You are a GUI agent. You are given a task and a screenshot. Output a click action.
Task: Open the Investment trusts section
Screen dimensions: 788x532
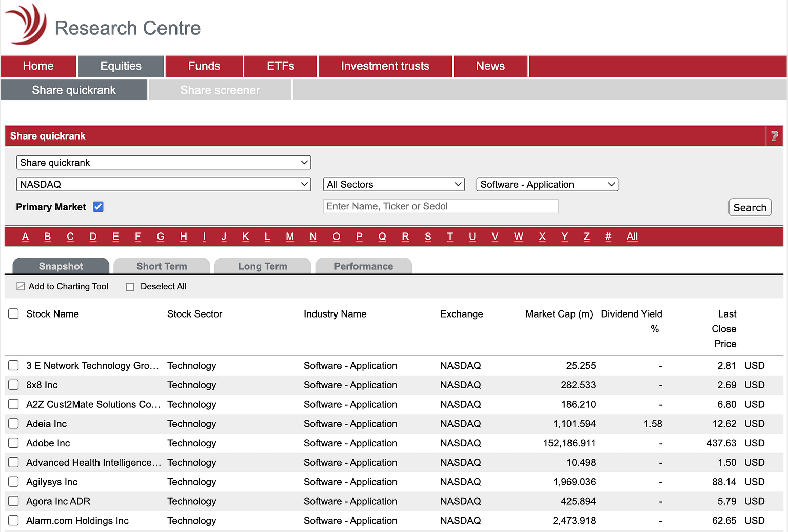tap(385, 66)
